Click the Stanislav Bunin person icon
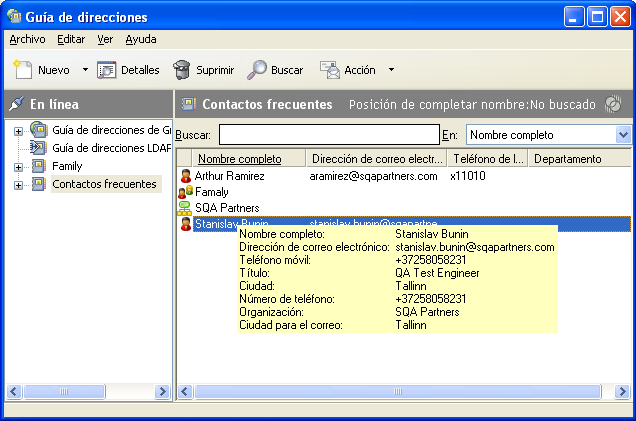This screenshot has height=421, width=636. coord(185,224)
